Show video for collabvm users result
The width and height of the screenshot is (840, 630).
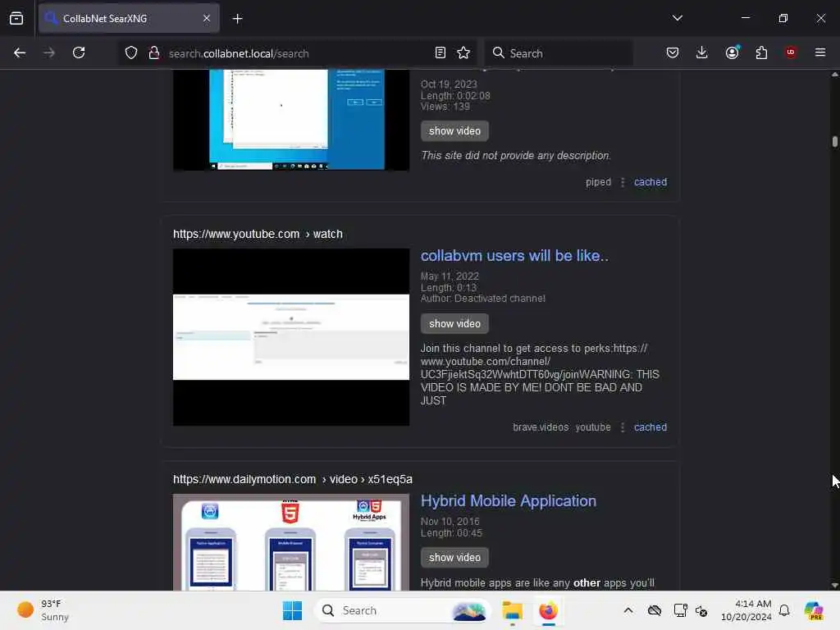pos(454,323)
